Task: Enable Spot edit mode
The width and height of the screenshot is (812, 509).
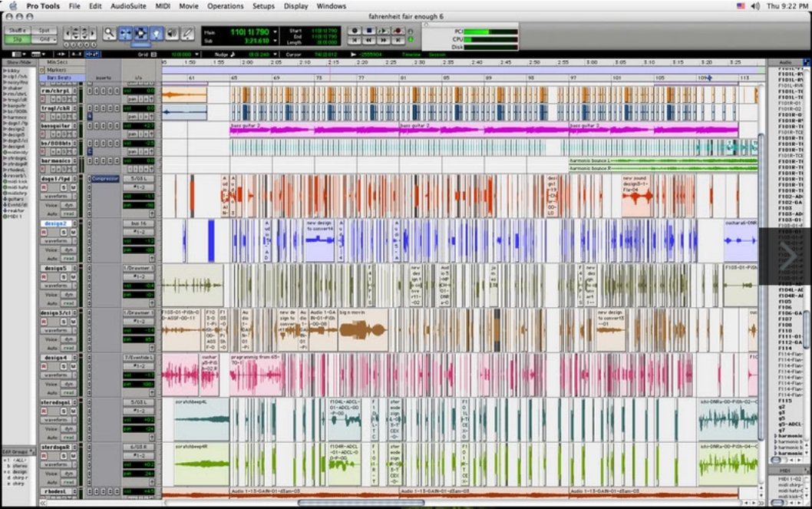Action: click(x=45, y=31)
